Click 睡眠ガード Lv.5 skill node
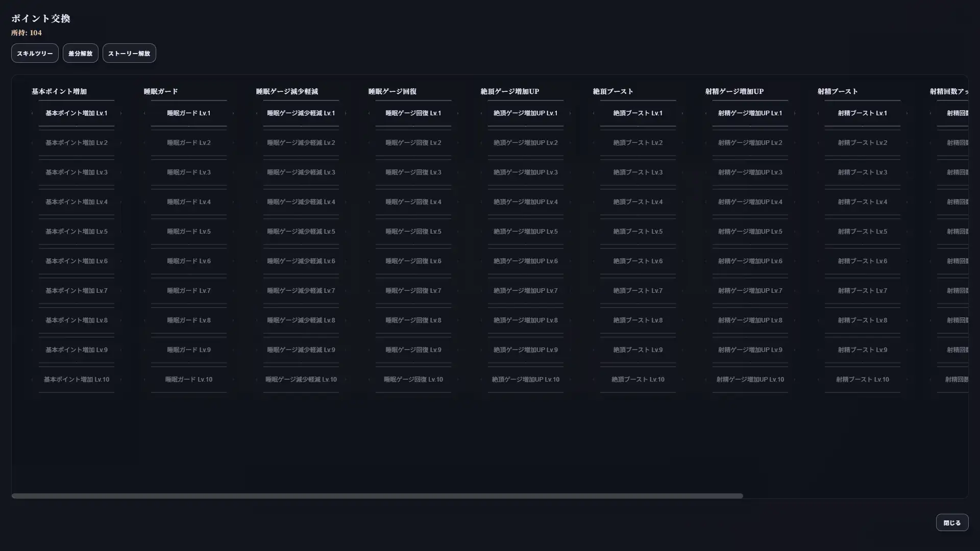 (x=189, y=232)
